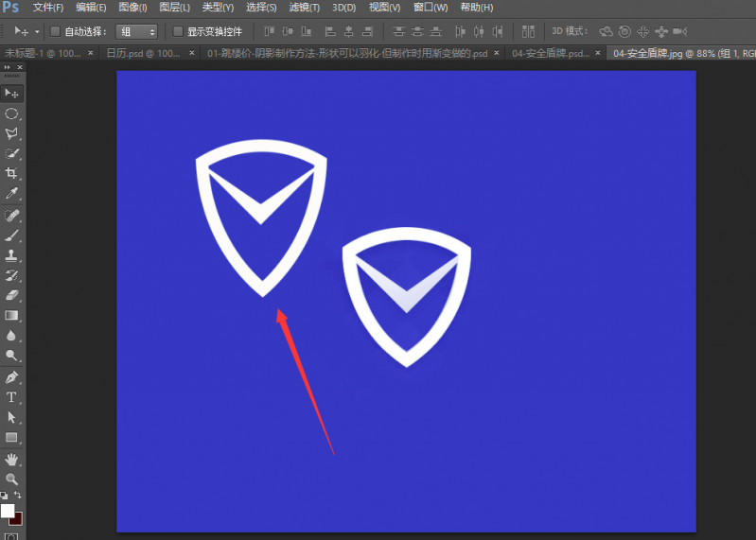Screen dimensions: 756x540
Task: Select the Pen tool
Action: tap(11, 377)
